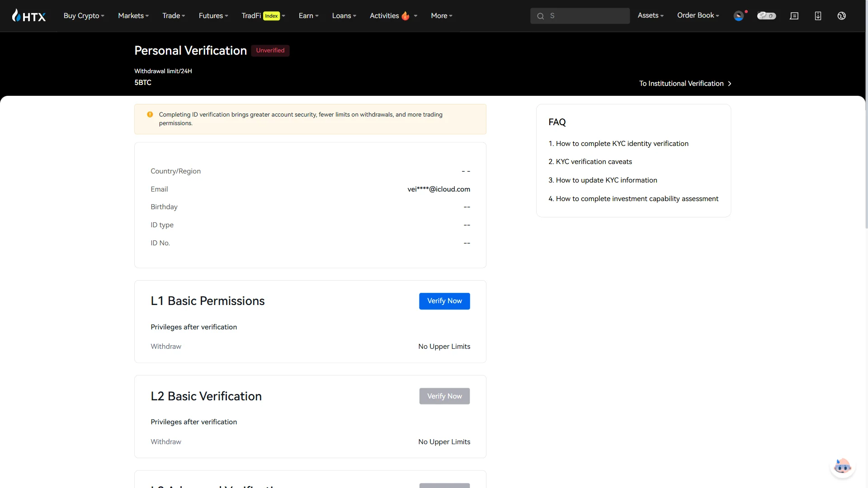Click the Unverified status badge
Image resolution: width=868 pixels, height=488 pixels.
pyautogui.click(x=270, y=51)
